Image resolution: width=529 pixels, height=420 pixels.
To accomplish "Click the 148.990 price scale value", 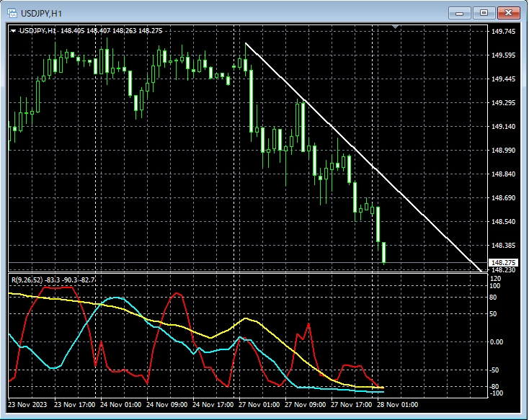I will [x=502, y=151].
